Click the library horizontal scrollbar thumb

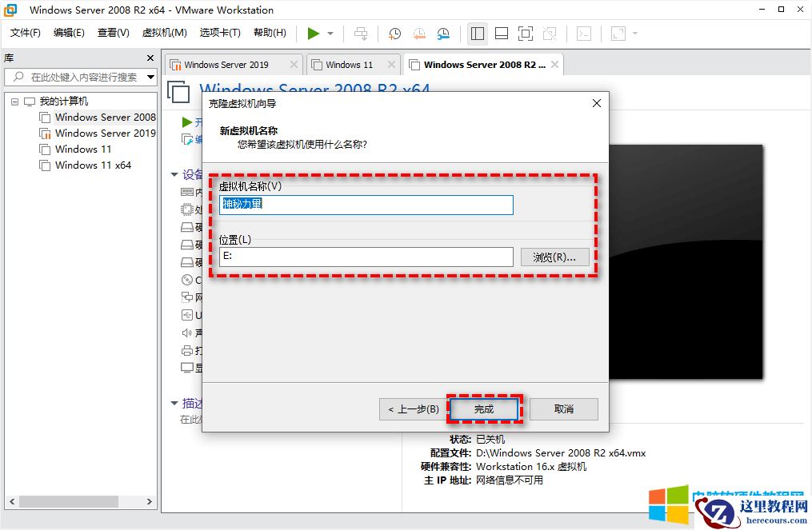pyautogui.click(x=68, y=501)
